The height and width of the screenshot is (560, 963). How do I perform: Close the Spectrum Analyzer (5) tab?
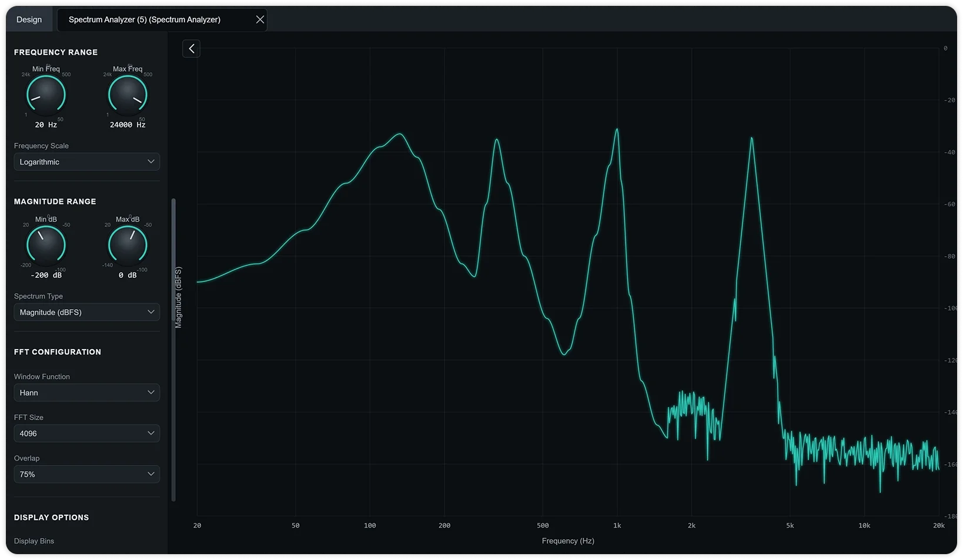260,19
